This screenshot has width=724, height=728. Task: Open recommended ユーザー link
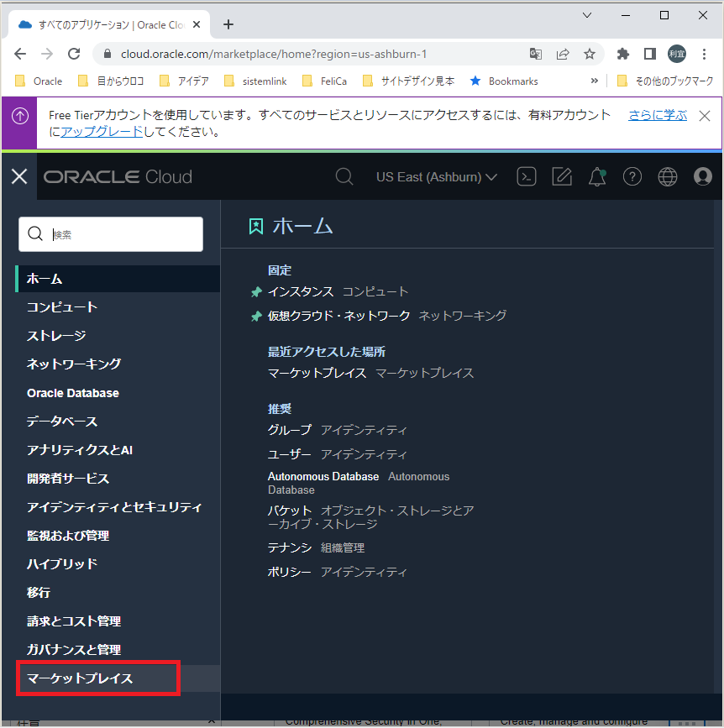(x=289, y=454)
